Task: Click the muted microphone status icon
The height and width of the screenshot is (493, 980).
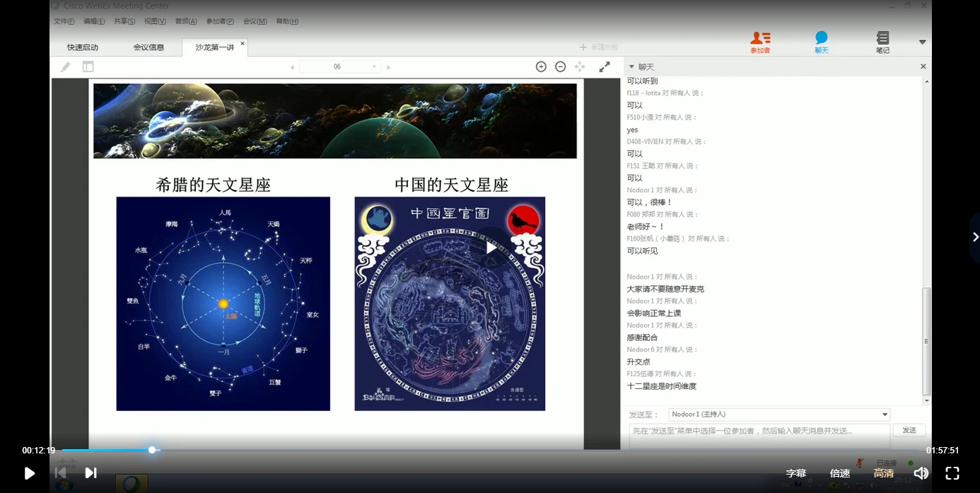Action: (860, 463)
